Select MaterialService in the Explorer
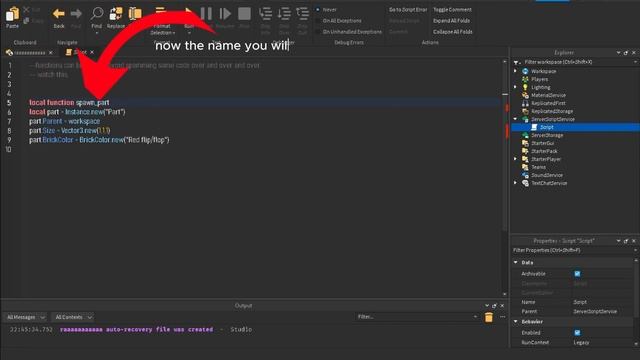The image size is (640, 360). 548,95
